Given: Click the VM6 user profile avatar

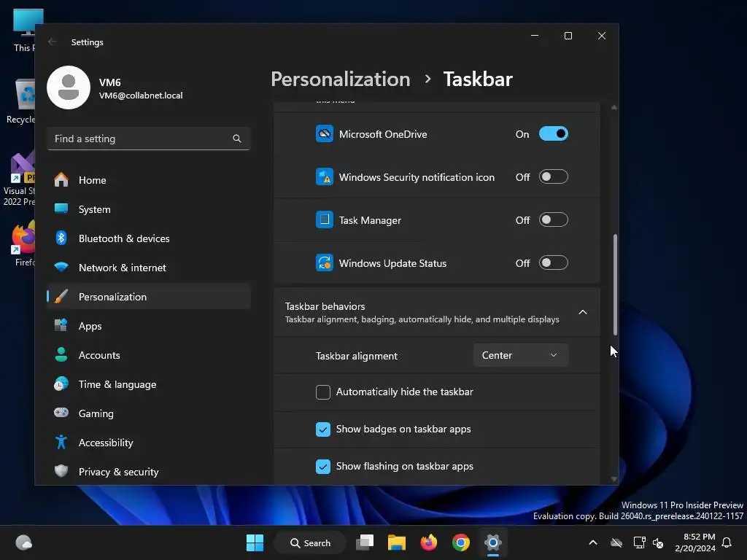Looking at the screenshot, I should 69,87.
